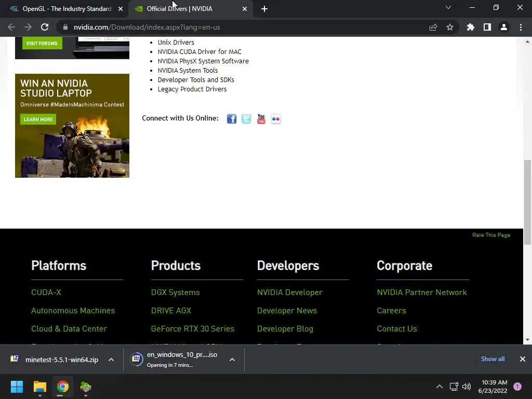
Task: Open volume control tray icon
Action: click(x=467, y=387)
